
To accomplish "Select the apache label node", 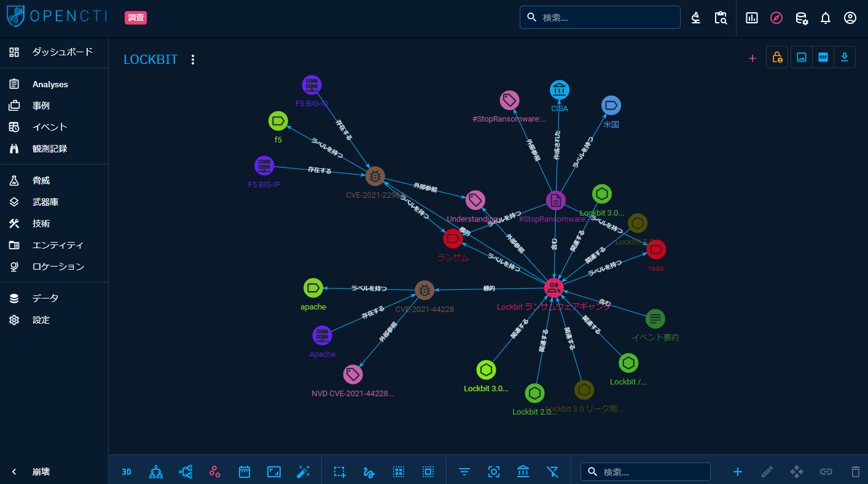I will pyautogui.click(x=313, y=287).
